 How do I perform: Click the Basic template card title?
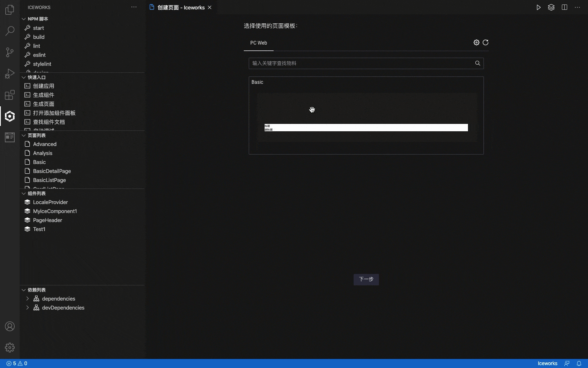257,82
